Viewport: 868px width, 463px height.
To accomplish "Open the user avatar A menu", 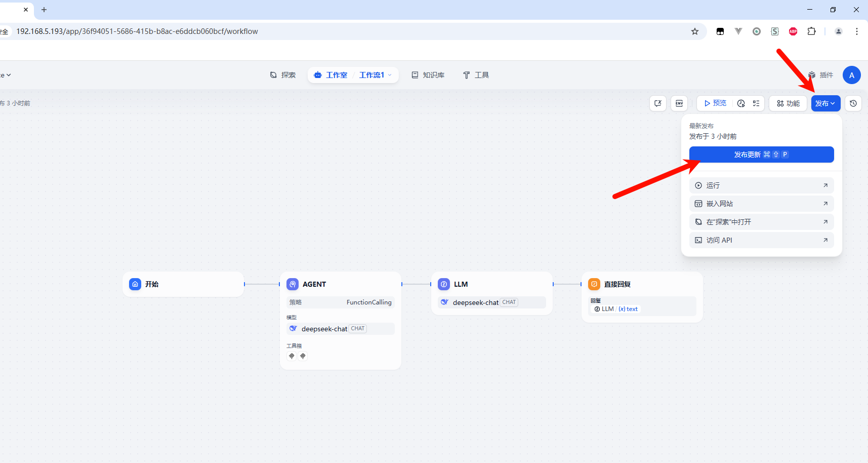I will point(852,75).
